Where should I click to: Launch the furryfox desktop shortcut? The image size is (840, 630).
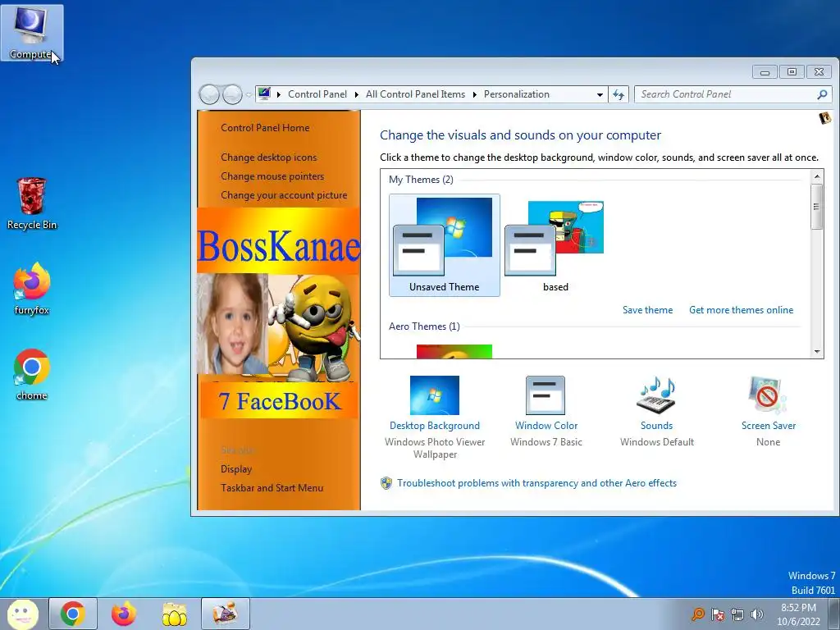(32, 289)
